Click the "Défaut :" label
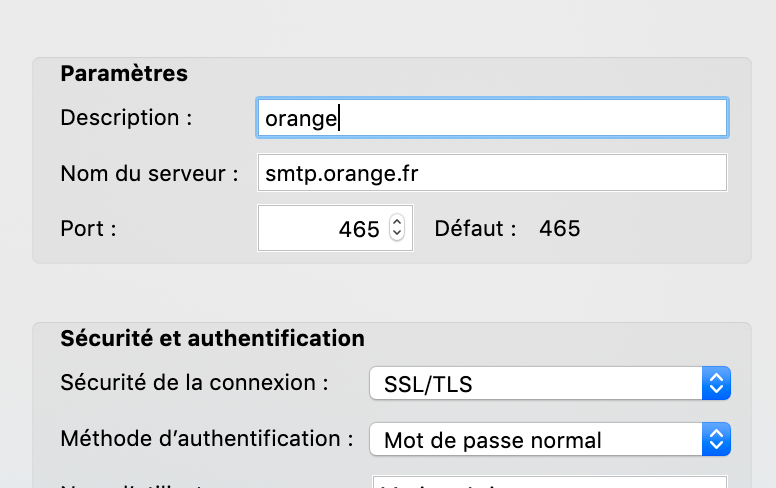Image resolution: width=776 pixels, height=488 pixels. tap(475, 229)
